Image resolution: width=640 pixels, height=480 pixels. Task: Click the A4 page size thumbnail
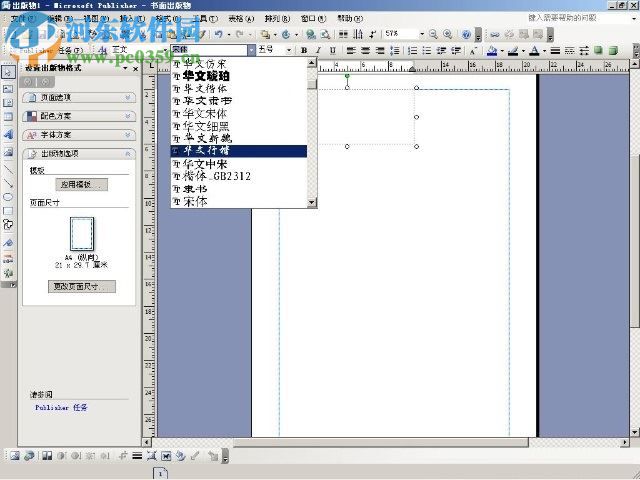click(x=82, y=233)
